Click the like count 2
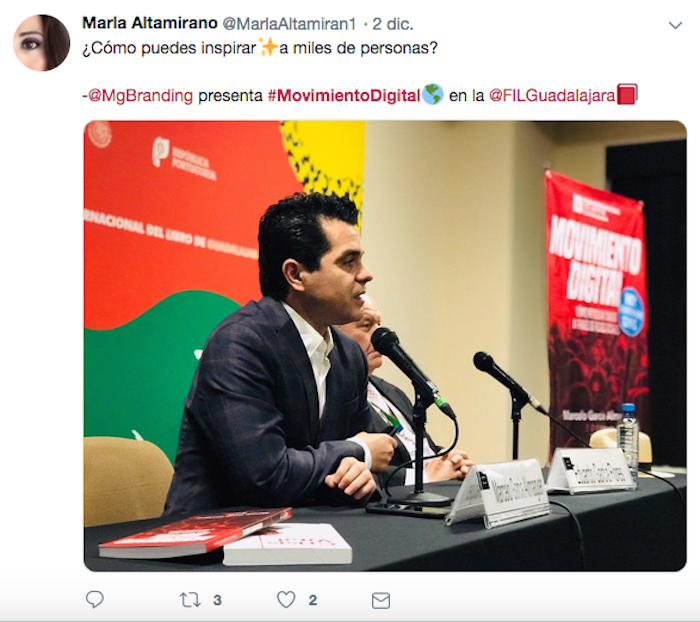Image resolution: width=700 pixels, height=622 pixels. point(313,600)
